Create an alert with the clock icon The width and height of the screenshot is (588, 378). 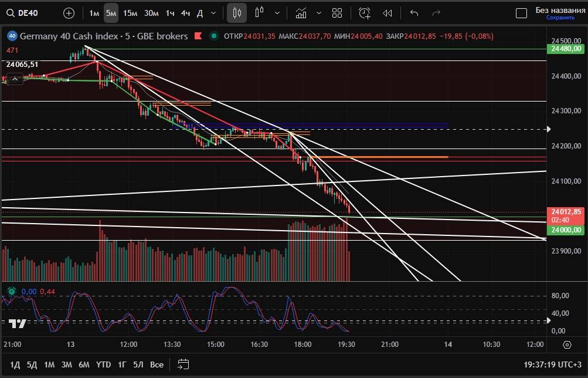(365, 13)
